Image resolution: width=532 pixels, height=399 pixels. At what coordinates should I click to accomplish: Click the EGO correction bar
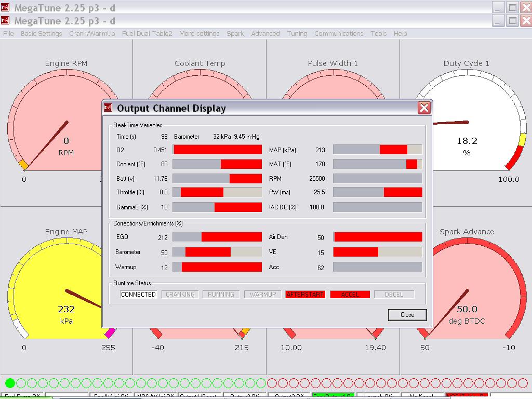(217, 237)
